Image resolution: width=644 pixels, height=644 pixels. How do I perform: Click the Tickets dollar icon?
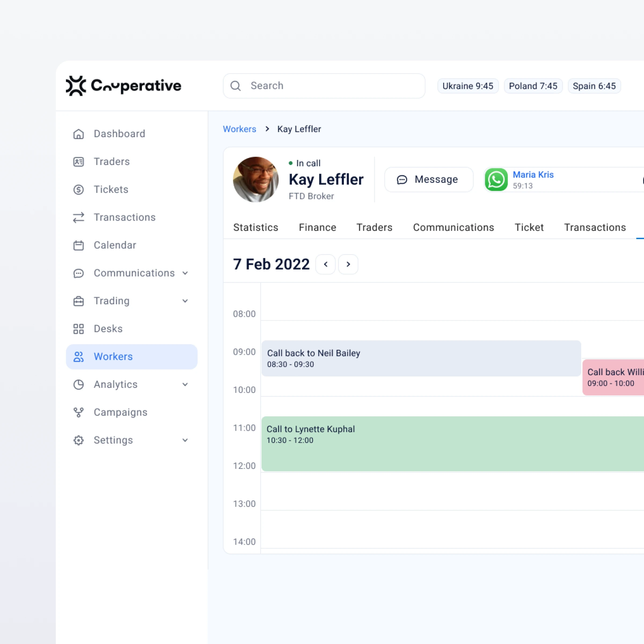pyautogui.click(x=78, y=190)
